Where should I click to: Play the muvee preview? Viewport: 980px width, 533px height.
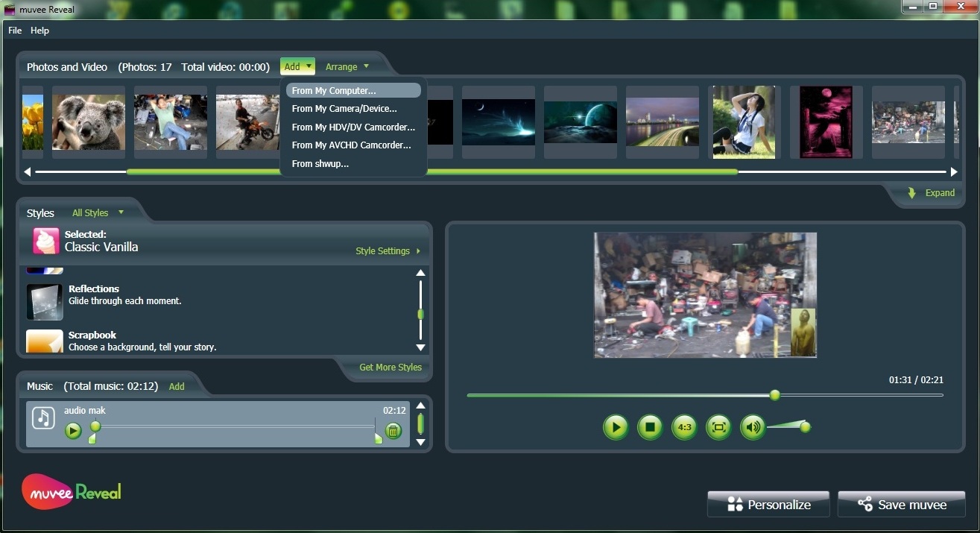pyautogui.click(x=616, y=427)
